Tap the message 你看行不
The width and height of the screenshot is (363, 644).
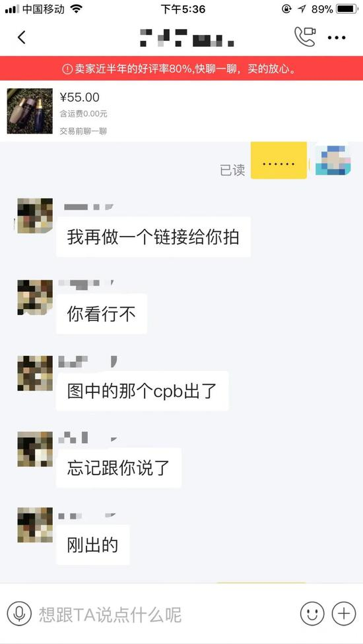click(102, 314)
